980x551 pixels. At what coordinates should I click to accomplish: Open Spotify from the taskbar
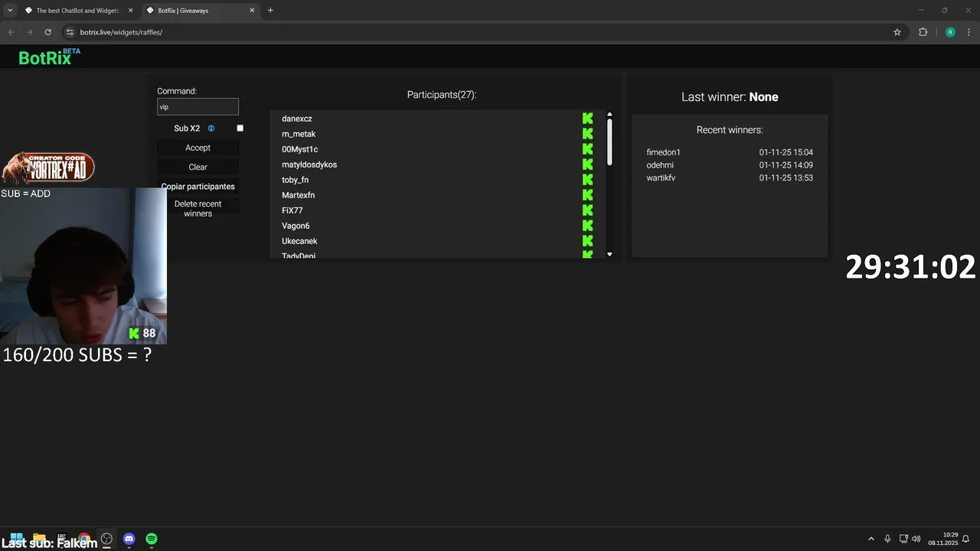(152, 539)
